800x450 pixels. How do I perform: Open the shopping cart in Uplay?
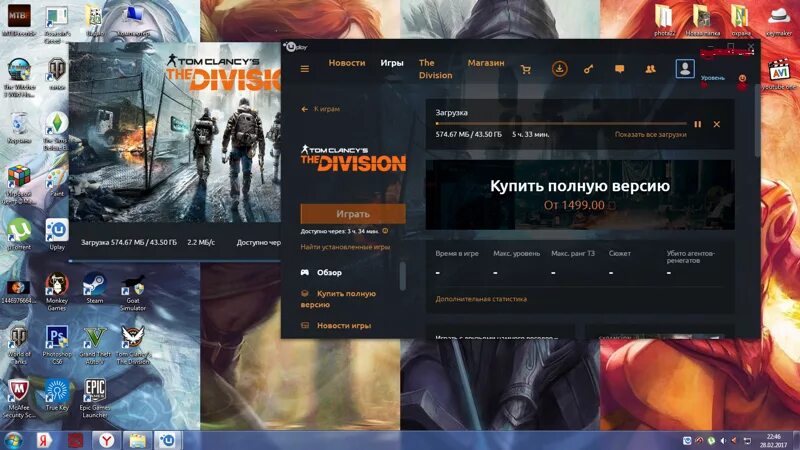pyautogui.click(x=526, y=69)
